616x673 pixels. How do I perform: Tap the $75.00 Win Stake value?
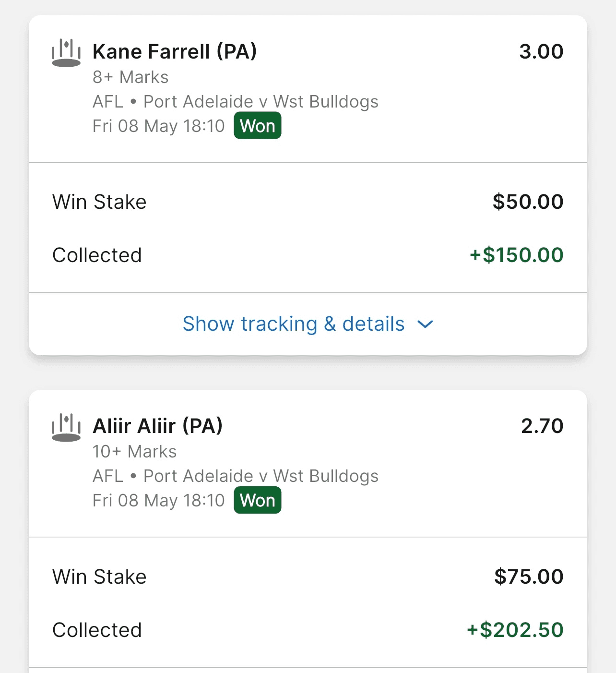coord(529,577)
